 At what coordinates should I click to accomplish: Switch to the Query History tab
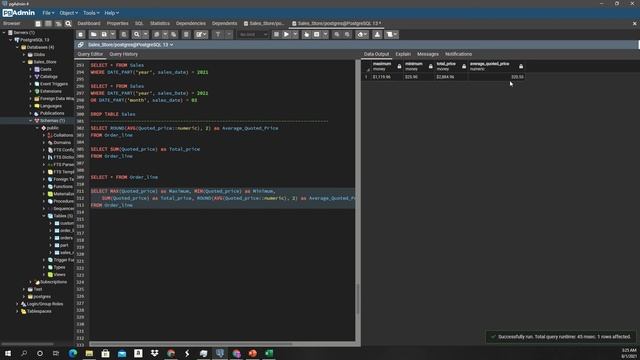point(123,54)
